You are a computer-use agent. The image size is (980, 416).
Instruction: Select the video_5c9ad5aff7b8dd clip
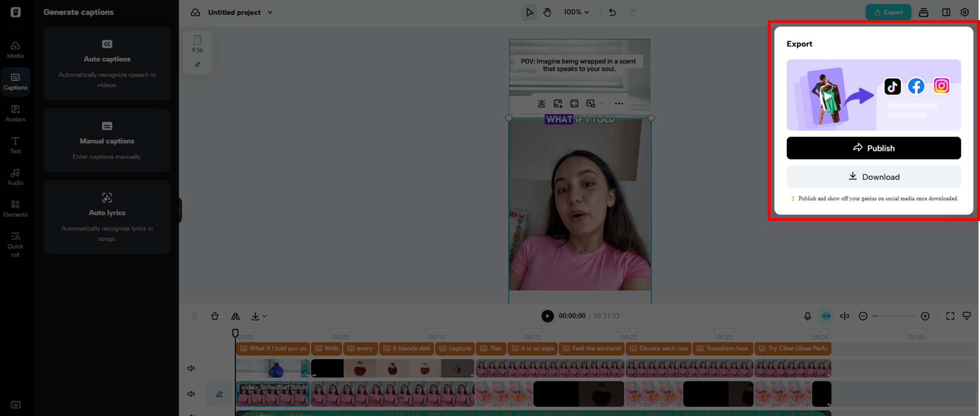273,394
